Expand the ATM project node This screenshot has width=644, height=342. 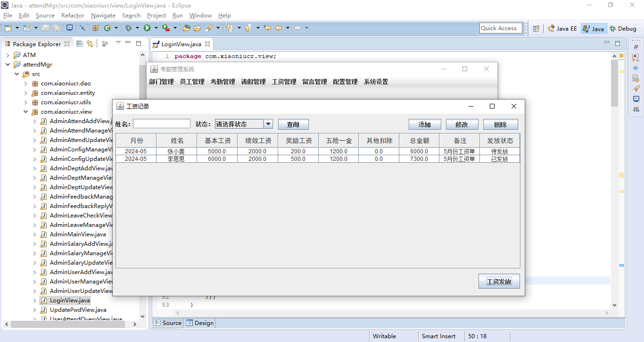(x=8, y=55)
